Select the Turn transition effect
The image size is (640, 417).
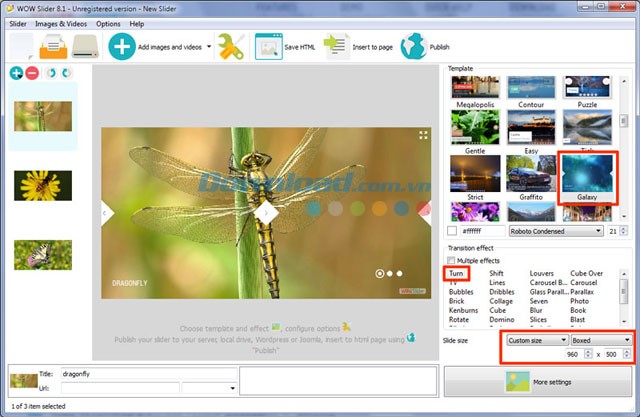[458, 272]
